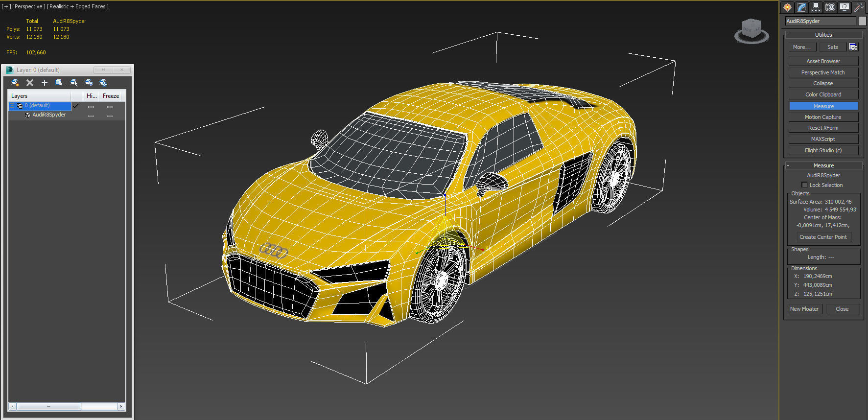Click the Sets button
868x420 pixels.
[833, 47]
